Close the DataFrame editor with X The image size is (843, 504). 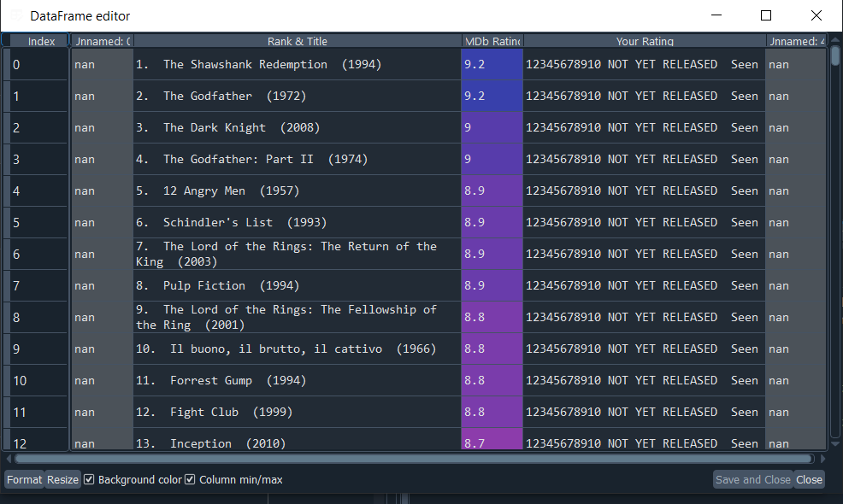pyautogui.click(x=816, y=15)
